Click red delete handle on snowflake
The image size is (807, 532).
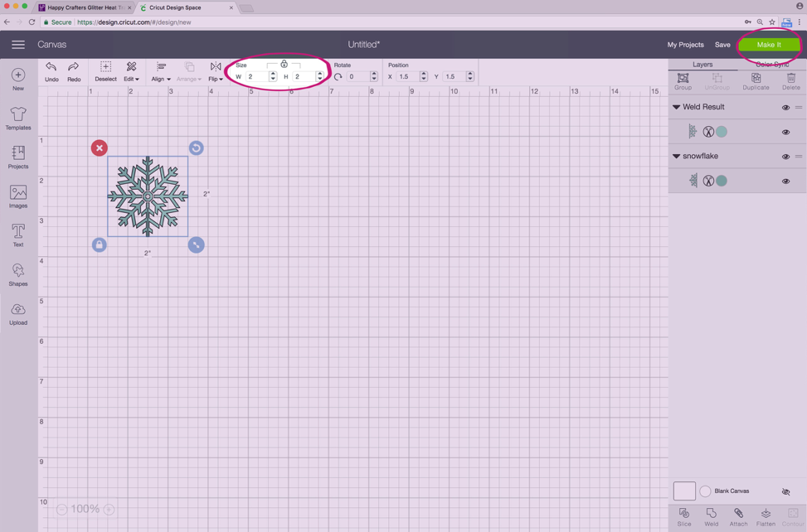pyautogui.click(x=100, y=148)
